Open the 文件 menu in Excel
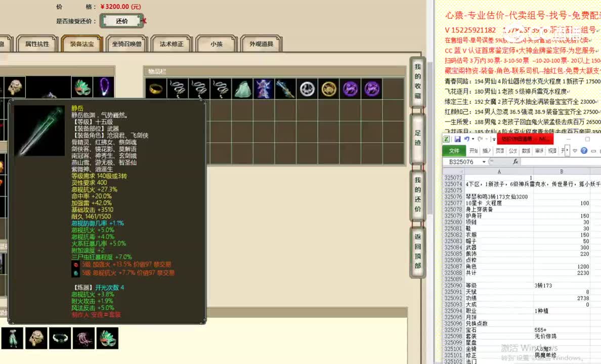Image resolution: width=601 pixels, height=364 pixels. (455, 150)
